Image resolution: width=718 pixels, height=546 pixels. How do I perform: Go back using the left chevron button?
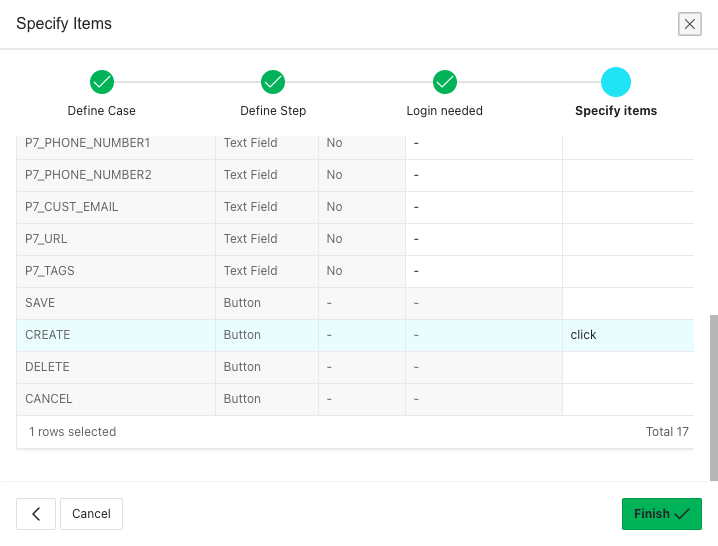click(x=36, y=514)
